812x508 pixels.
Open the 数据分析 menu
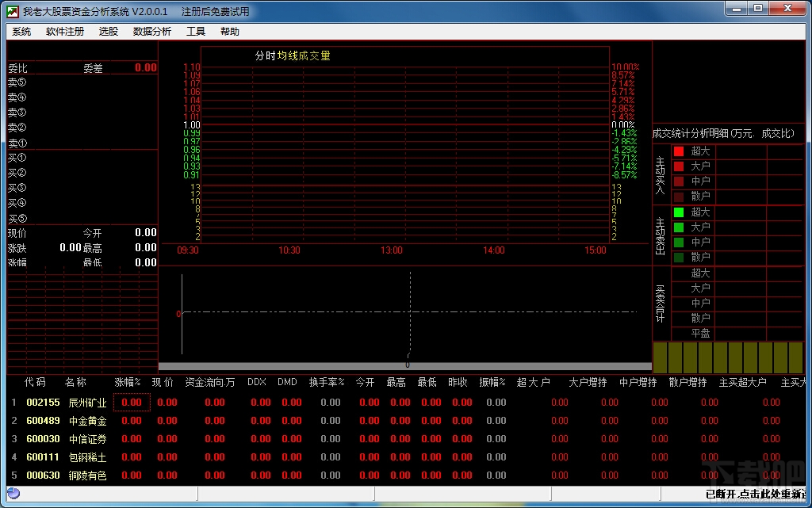point(151,32)
